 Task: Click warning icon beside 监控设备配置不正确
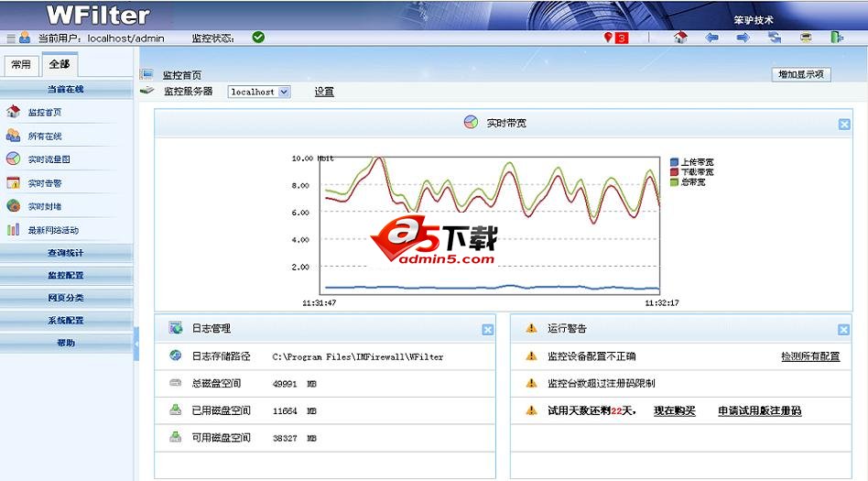coord(531,355)
